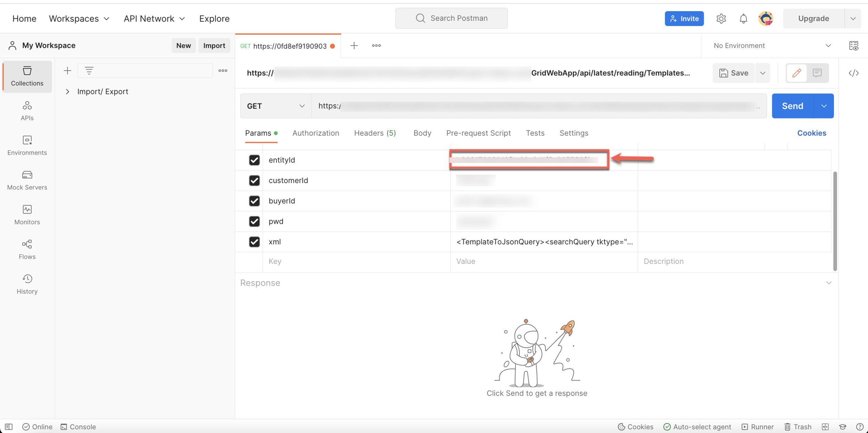
Task: Select the GET request tab
Action: click(x=288, y=46)
